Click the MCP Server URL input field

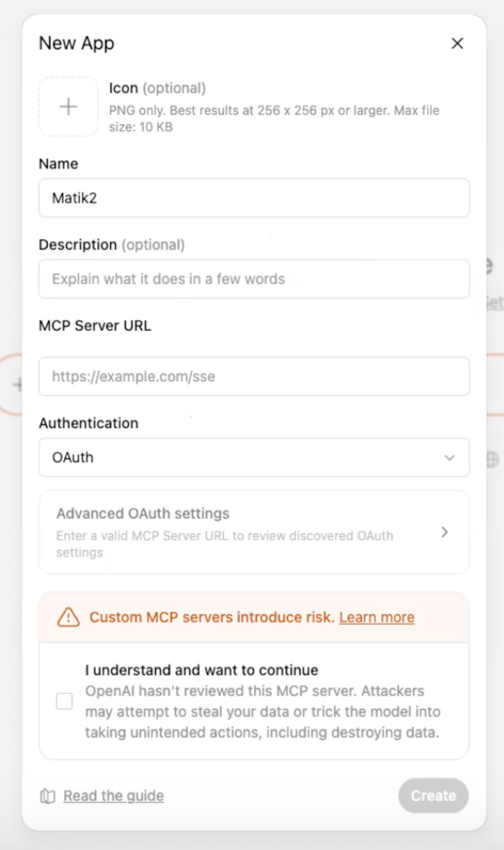[x=254, y=376]
